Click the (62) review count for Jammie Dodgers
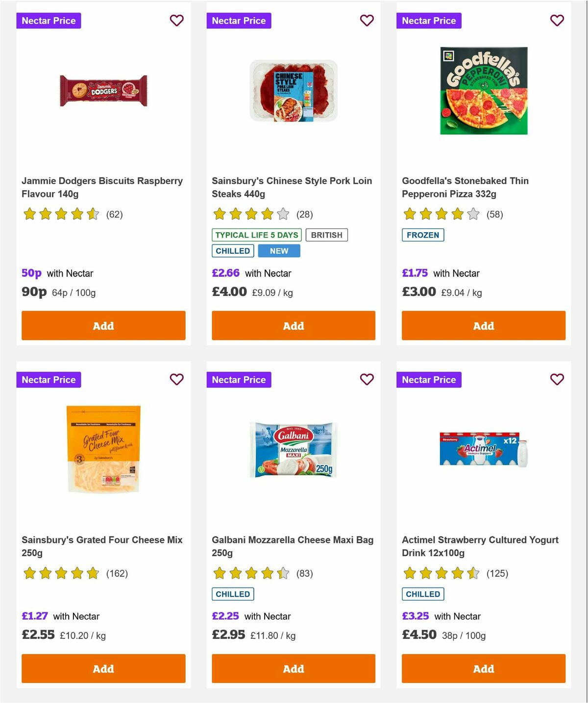Viewport: 588px width, 703px height. pos(115,214)
